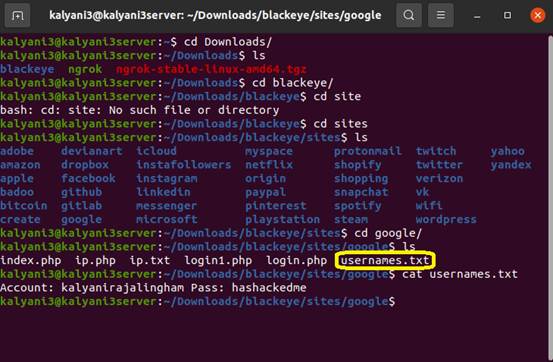Click the 'instafollowers' directory name
553x362 pixels.
(x=184, y=165)
